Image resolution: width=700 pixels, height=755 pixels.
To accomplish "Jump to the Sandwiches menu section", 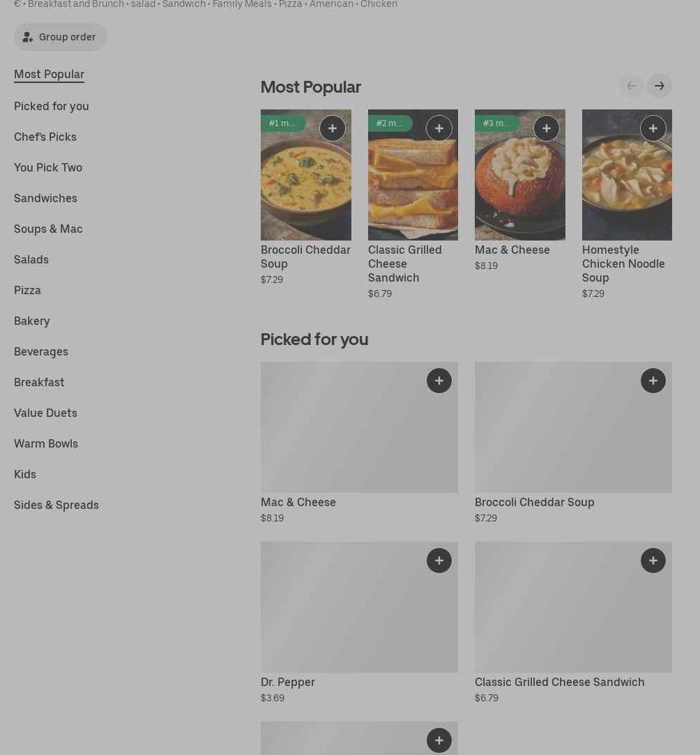I will click(45, 198).
